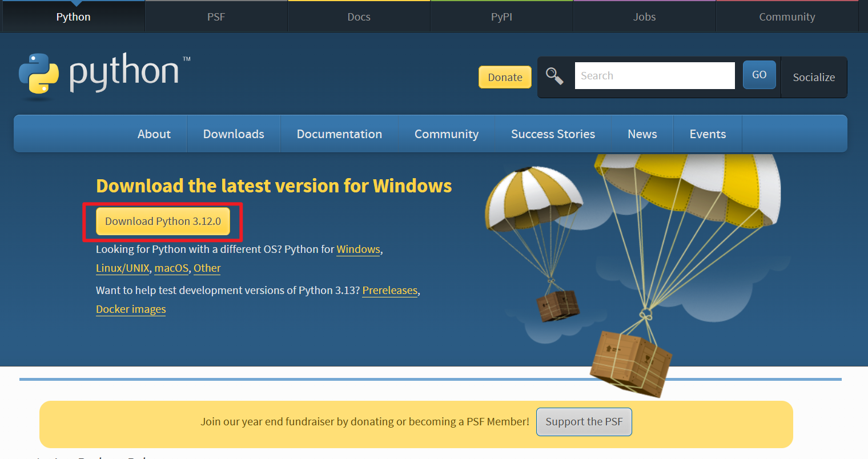The width and height of the screenshot is (868, 459).
Task: Navigate to the Docs section
Action: pos(359,17)
